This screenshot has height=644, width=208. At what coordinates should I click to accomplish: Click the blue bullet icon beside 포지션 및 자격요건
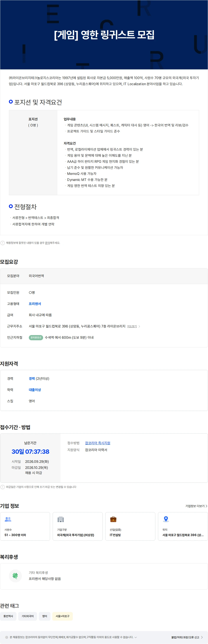point(11,102)
